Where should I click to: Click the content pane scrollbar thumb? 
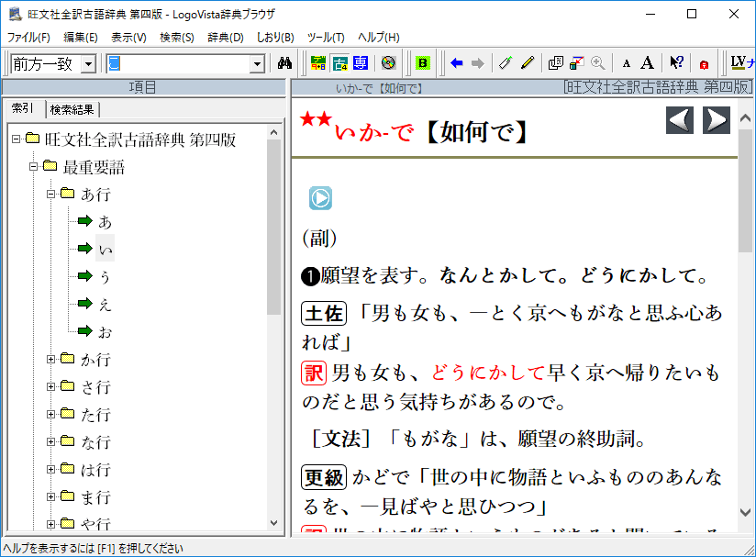pyautogui.click(x=745, y=190)
